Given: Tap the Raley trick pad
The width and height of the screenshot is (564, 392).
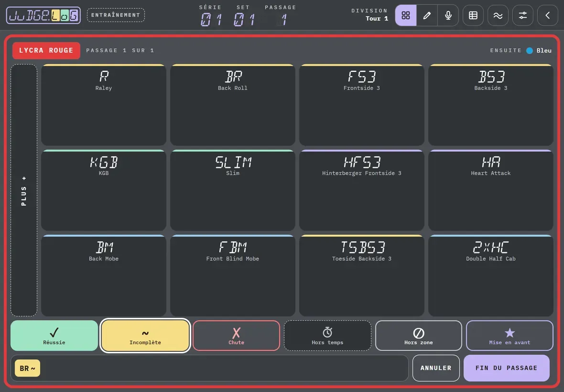Looking at the screenshot, I should [104, 105].
